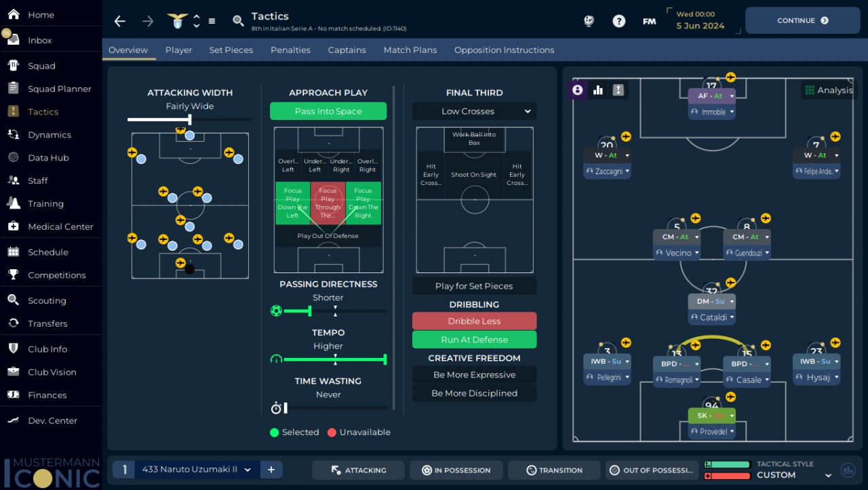Click the Lazio club badge
The image size is (868, 490).
178,21
